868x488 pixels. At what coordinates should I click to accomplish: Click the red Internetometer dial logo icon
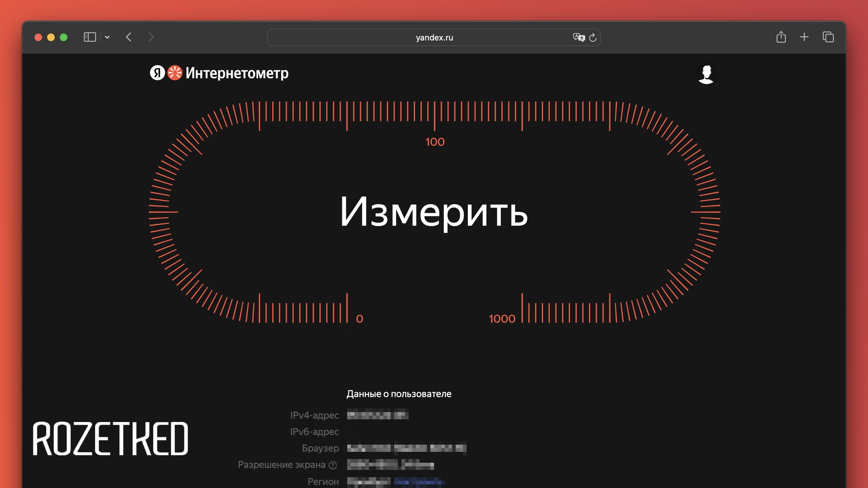click(174, 73)
